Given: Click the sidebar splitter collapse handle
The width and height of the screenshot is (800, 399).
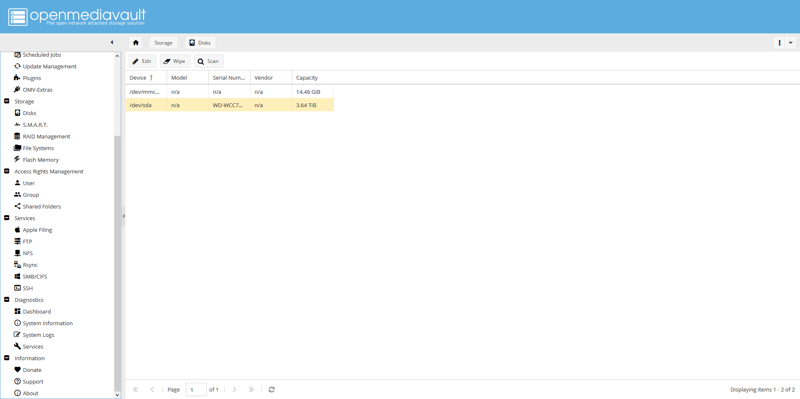Looking at the screenshot, I should tap(123, 216).
